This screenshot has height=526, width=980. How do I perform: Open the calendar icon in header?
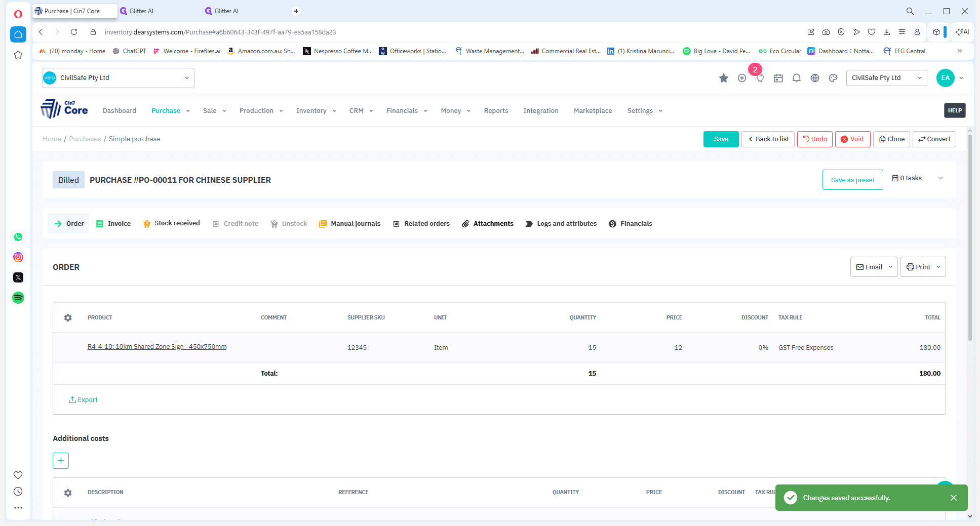click(x=778, y=78)
